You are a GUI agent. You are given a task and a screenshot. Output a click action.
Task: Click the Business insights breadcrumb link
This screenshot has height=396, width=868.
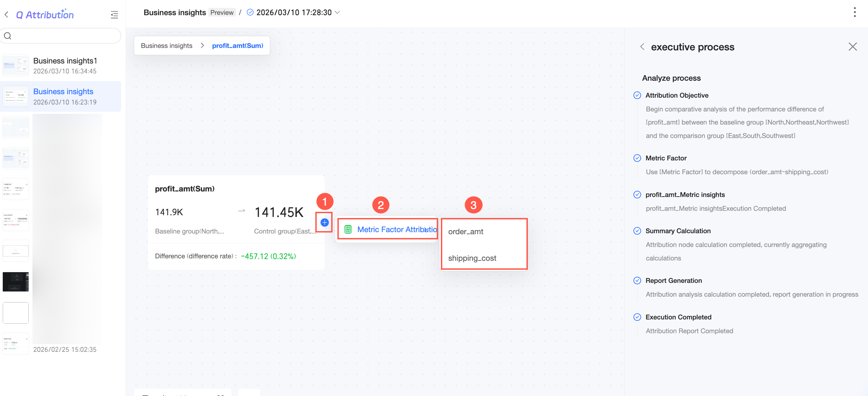tap(167, 46)
